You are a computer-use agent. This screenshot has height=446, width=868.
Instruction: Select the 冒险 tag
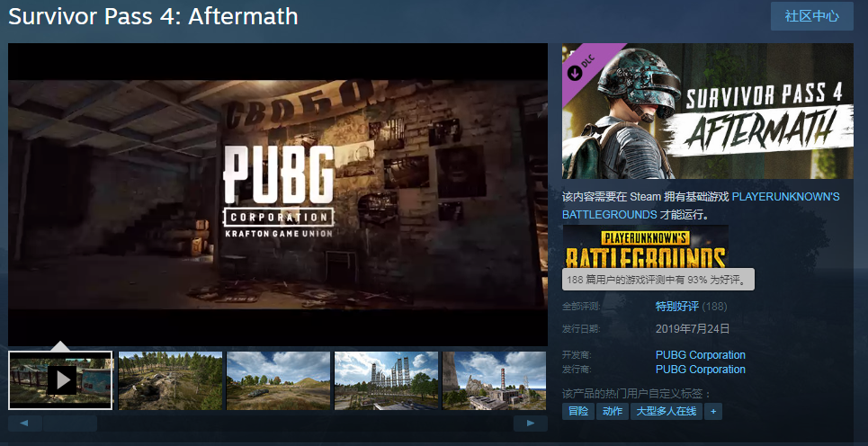(x=578, y=411)
